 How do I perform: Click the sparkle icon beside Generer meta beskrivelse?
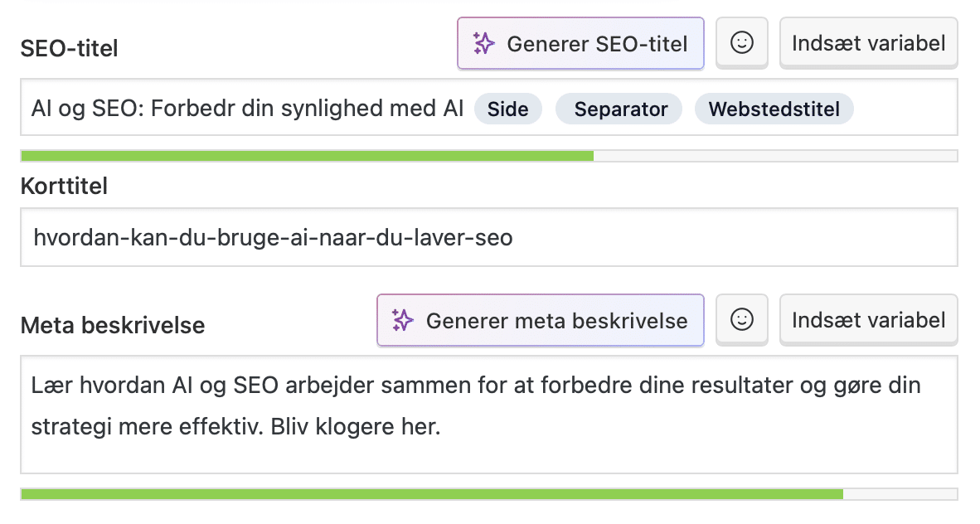[404, 320]
